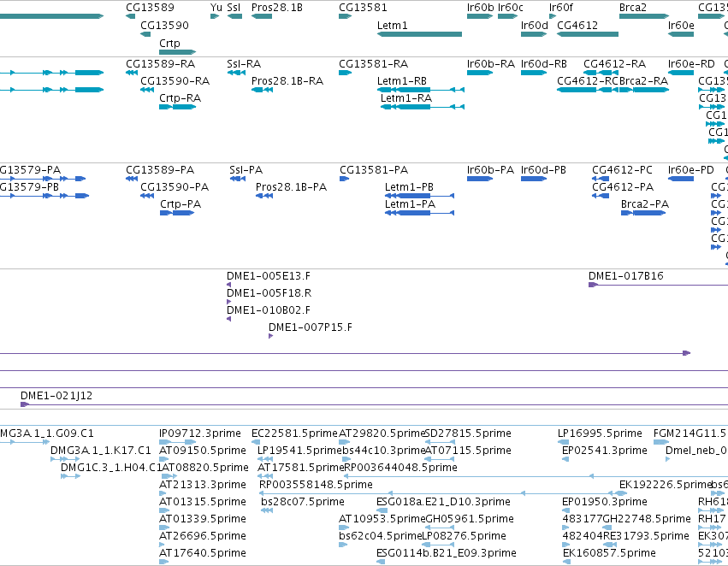Click the Letm1-RA transcript label
This screenshot has width=728, height=566.
(405, 98)
